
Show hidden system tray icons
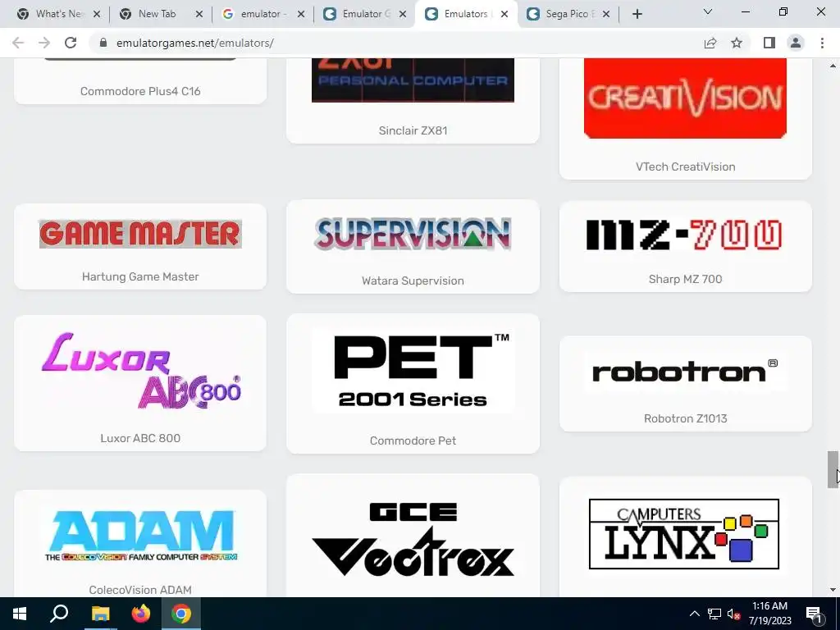click(694, 614)
